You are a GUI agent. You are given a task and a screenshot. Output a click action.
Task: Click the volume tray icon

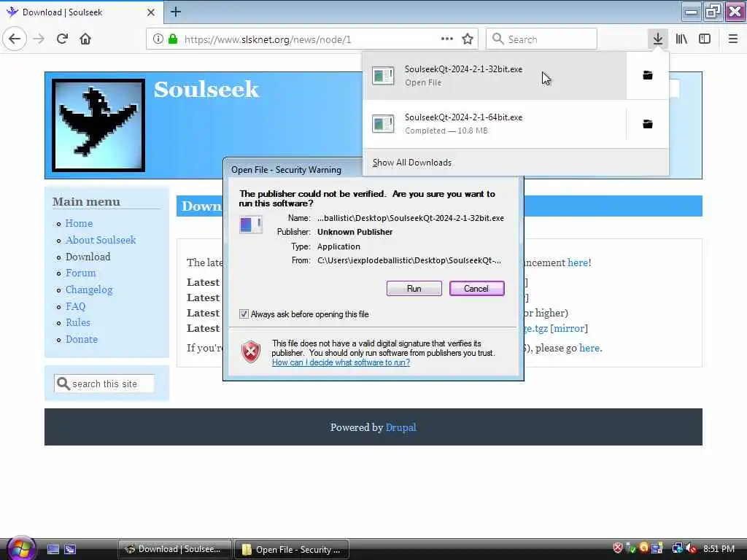tap(692, 548)
